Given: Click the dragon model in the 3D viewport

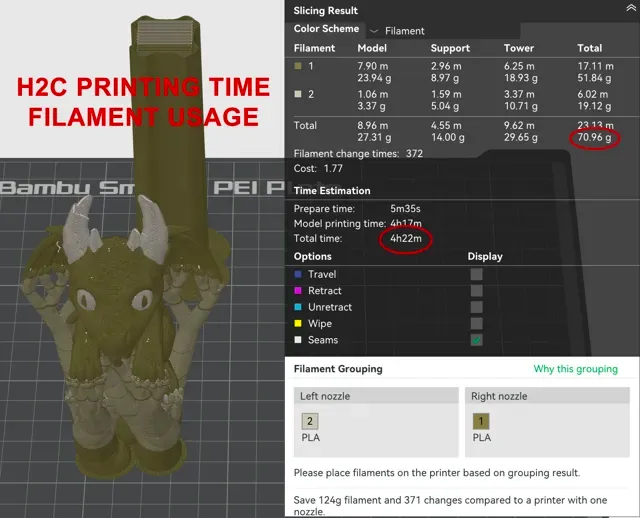Looking at the screenshot, I should [122, 339].
